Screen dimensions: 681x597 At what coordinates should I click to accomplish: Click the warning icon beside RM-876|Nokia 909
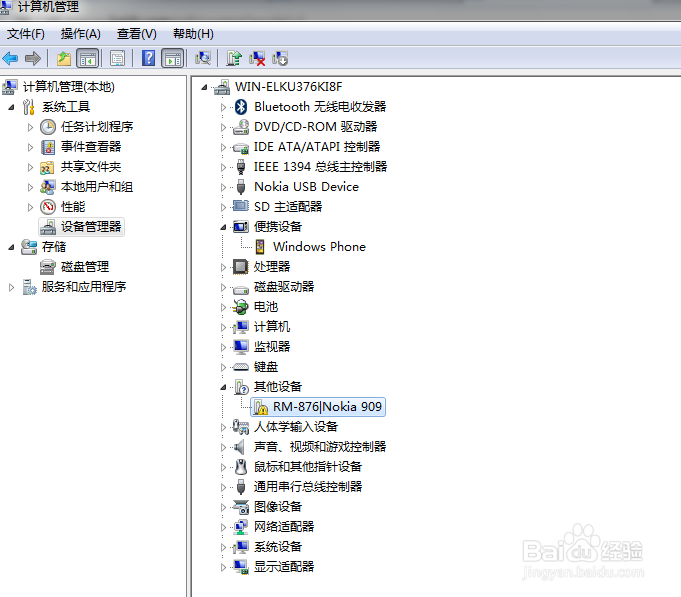pyautogui.click(x=261, y=407)
